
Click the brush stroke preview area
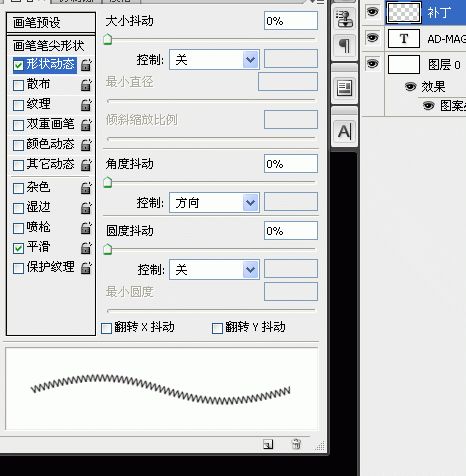[162, 389]
